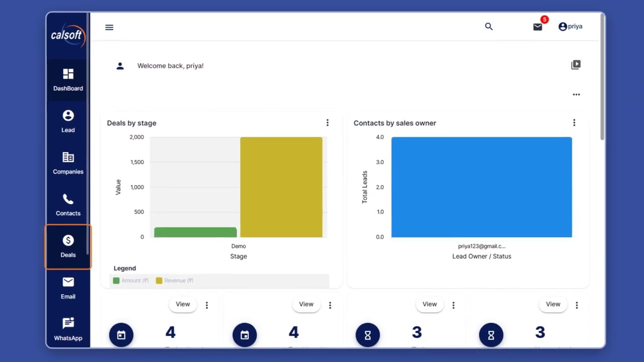Open the priya user account menu
The width and height of the screenshot is (644, 362).
click(x=571, y=27)
